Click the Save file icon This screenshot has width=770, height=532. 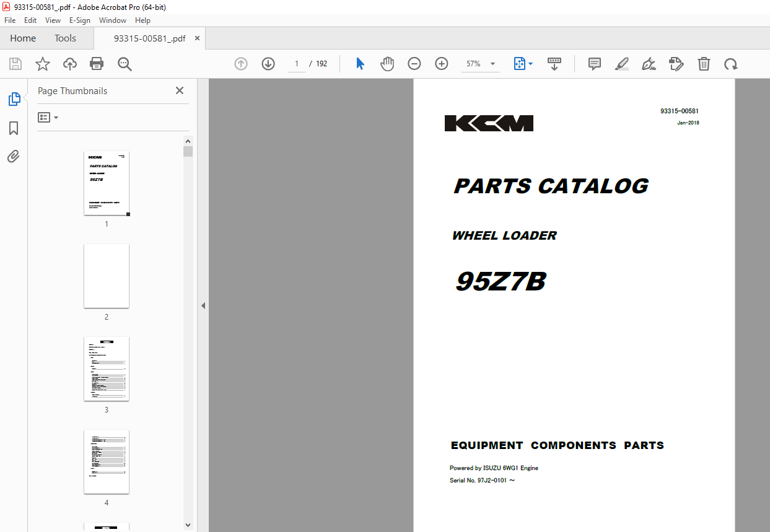click(15, 64)
